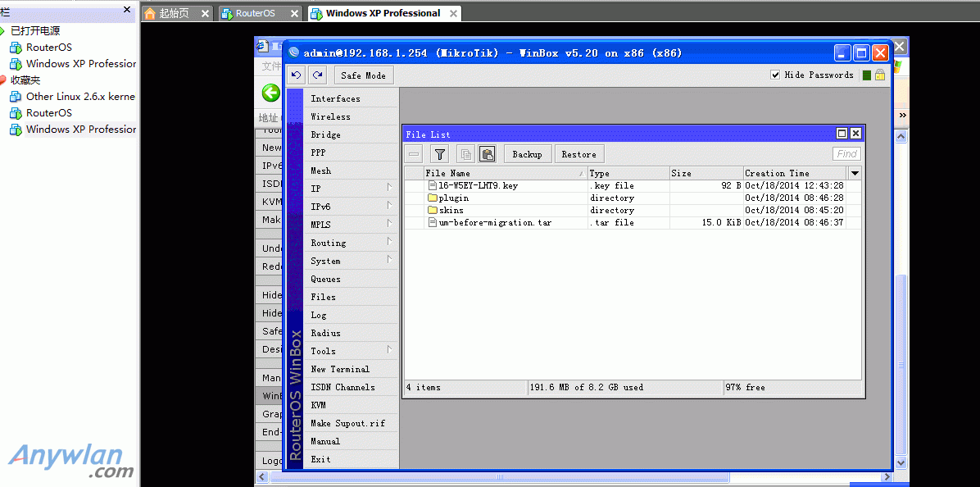This screenshot has width=980, height=487.
Task: Click the green back arrow in browser
Action: (x=270, y=93)
